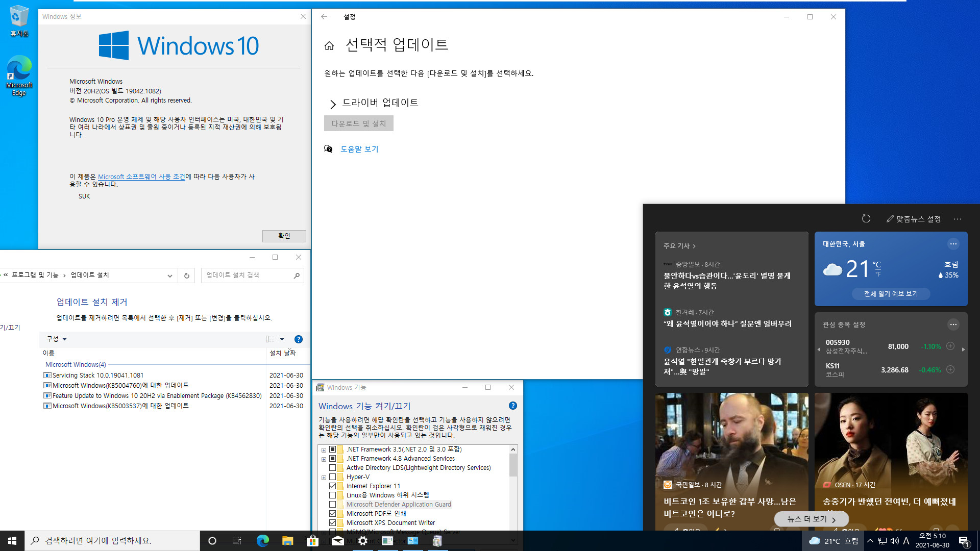The height and width of the screenshot is (551, 980).
Task: Click 뉴스 더 보기 button
Action: [812, 519]
